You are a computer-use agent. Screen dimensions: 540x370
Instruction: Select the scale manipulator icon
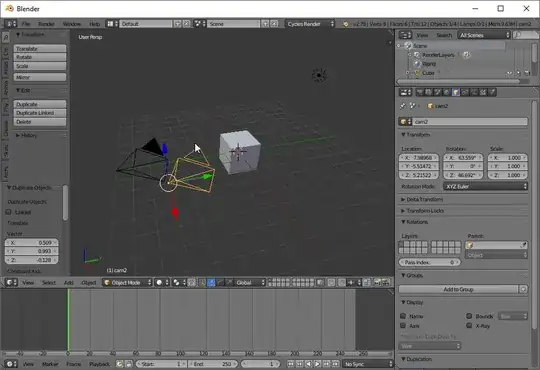[229, 282]
